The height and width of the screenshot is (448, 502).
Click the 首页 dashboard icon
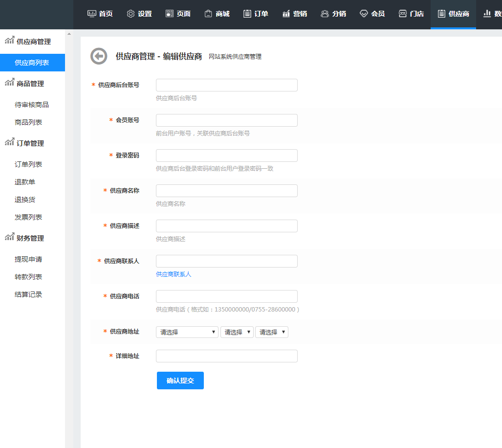coord(91,14)
